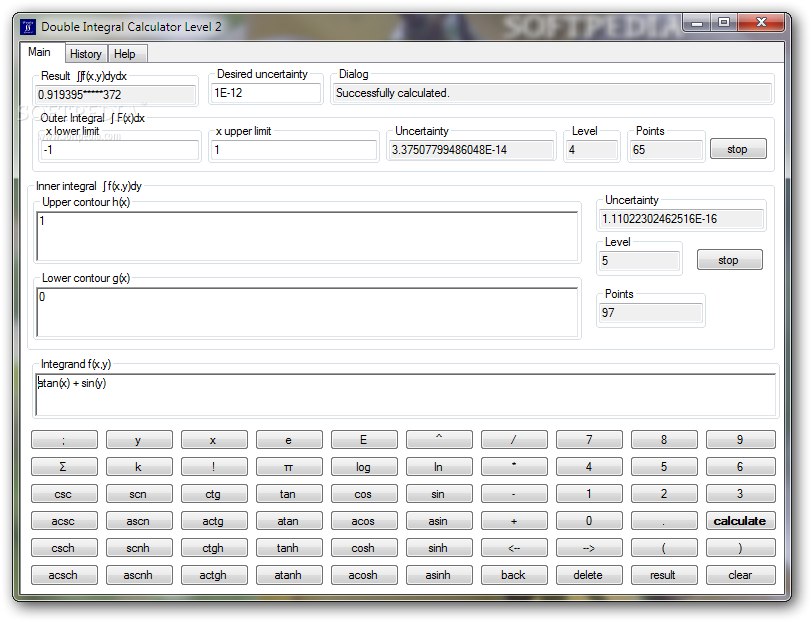Insert the π constant

tap(288, 467)
